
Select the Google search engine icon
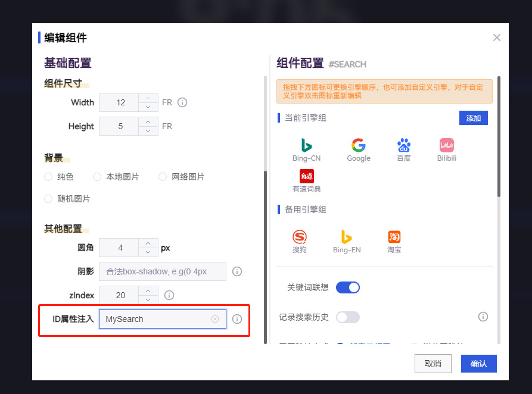359,145
